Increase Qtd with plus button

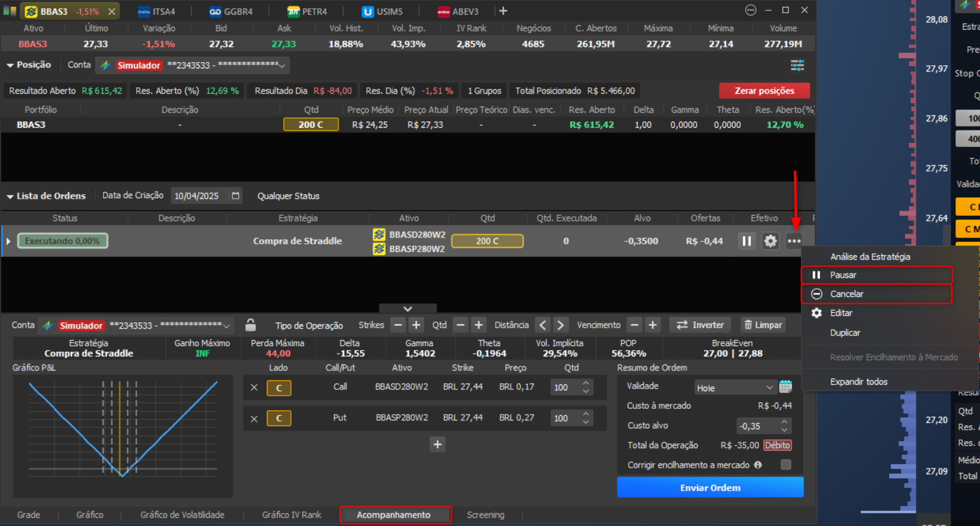[479, 325]
